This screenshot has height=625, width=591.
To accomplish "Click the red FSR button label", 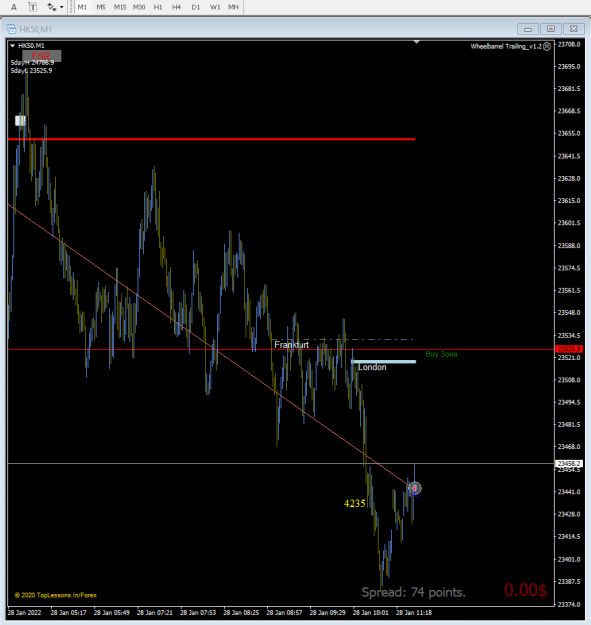I will tap(41, 56).
